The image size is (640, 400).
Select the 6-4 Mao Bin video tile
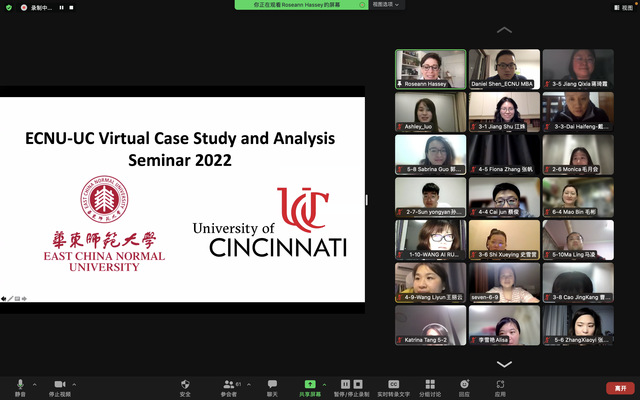pos(578,197)
